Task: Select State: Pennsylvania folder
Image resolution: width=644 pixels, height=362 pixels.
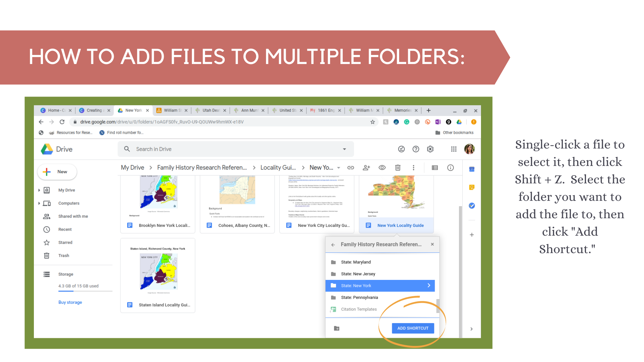Action: click(379, 297)
